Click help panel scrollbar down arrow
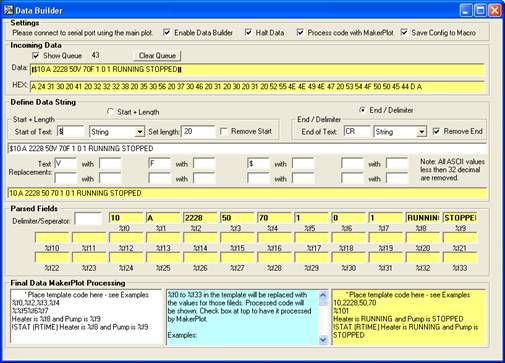 pyautogui.click(x=323, y=340)
